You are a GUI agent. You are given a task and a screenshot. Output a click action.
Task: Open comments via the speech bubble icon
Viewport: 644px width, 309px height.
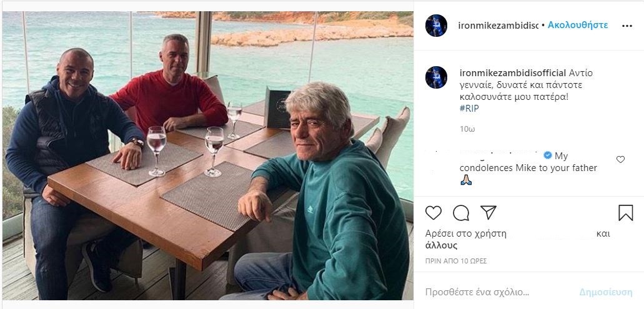coord(461,213)
